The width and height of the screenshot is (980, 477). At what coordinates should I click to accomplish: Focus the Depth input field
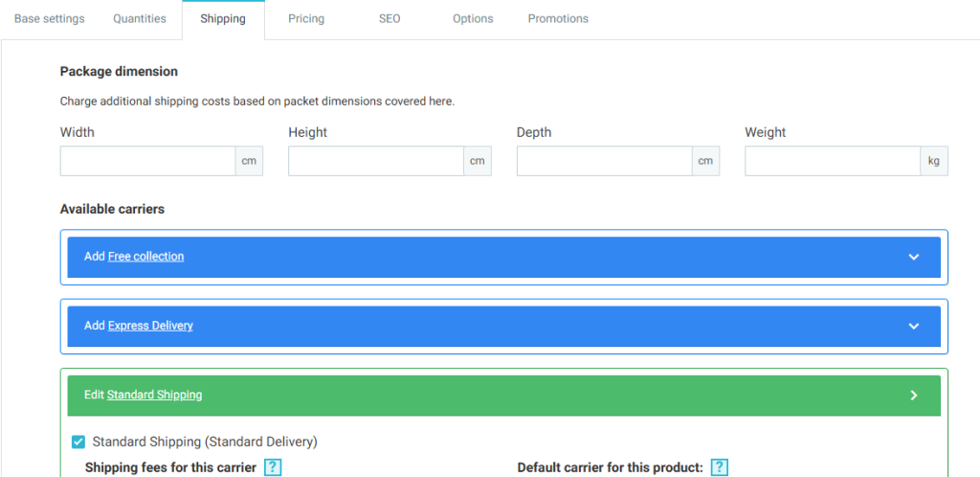click(x=605, y=161)
